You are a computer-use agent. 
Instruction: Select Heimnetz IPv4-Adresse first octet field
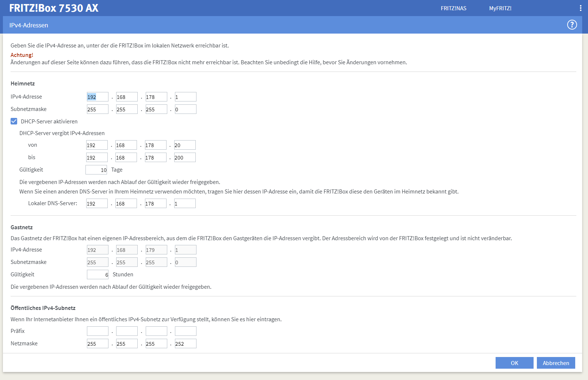[x=98, y=97]
